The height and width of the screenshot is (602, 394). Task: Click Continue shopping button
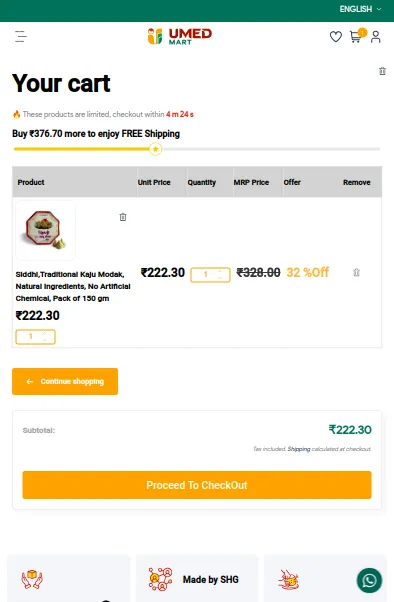point(65,381)
